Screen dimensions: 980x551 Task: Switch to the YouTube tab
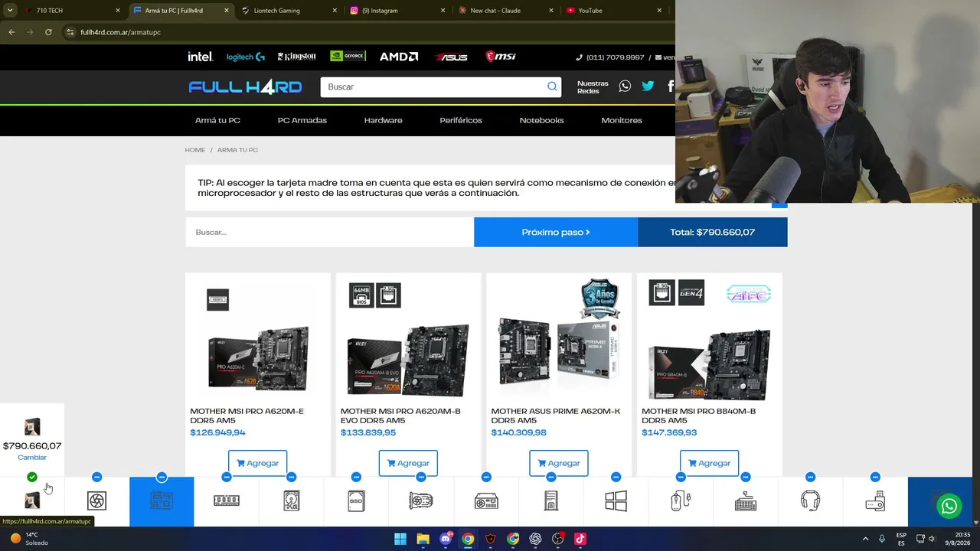(x=613, y=11)
